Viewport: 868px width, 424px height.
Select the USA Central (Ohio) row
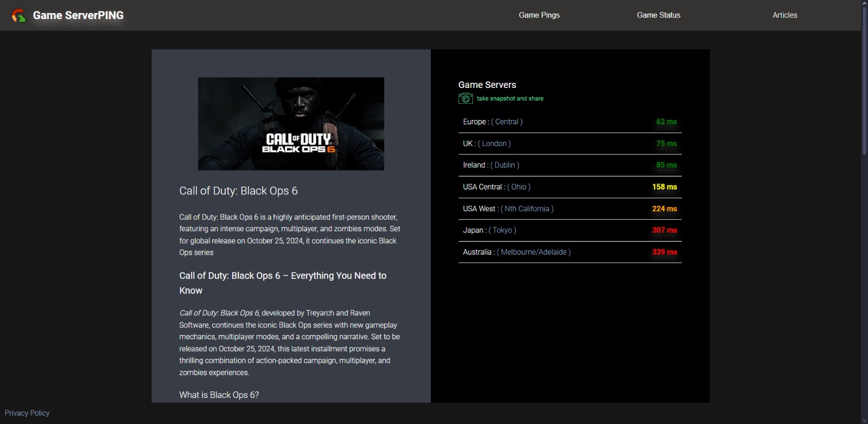click(x=570, y=187)
